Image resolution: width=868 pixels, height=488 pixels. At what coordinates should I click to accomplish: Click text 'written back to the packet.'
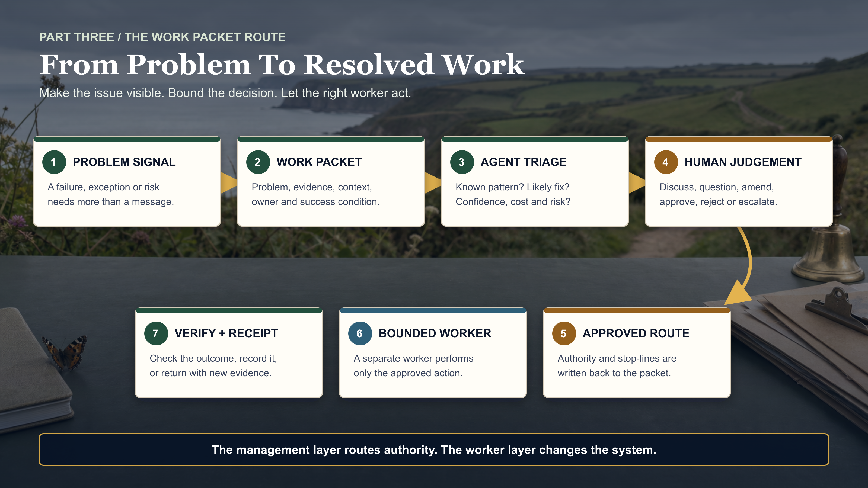[614, 373]
